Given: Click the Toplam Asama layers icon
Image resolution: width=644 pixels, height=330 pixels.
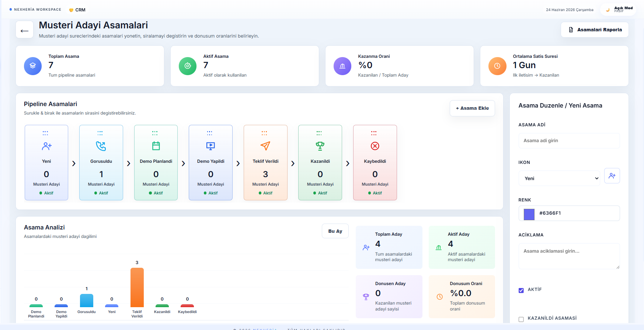Looking at the screenshot, I should [33, 66].
